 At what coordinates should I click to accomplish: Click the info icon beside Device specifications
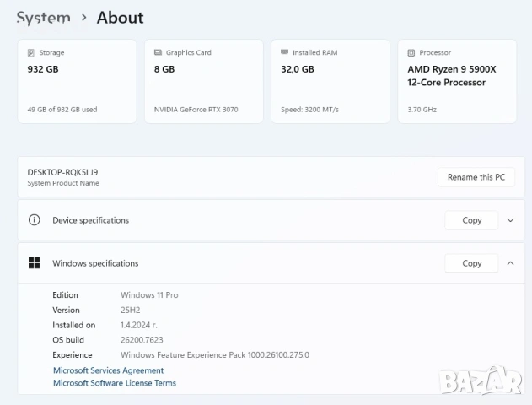(35, 220)
